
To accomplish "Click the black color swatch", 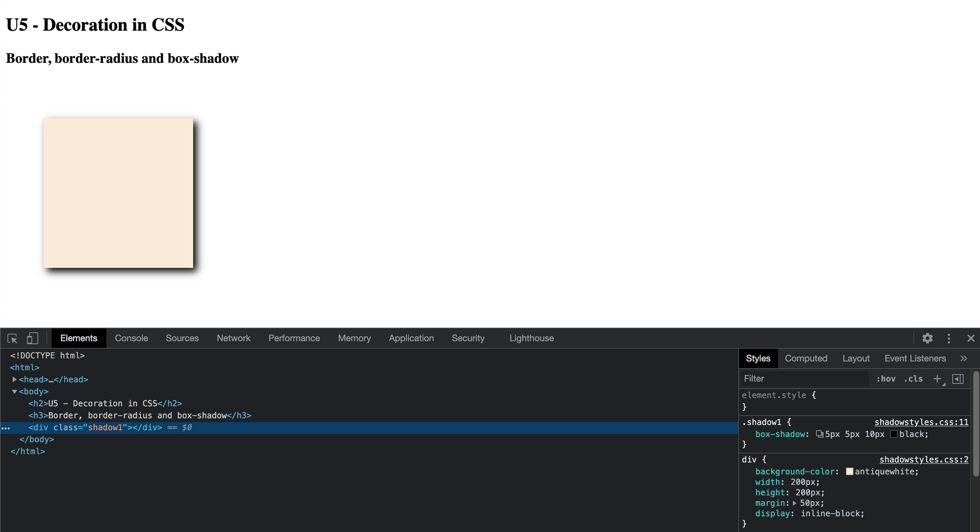I will pos(894,435).
